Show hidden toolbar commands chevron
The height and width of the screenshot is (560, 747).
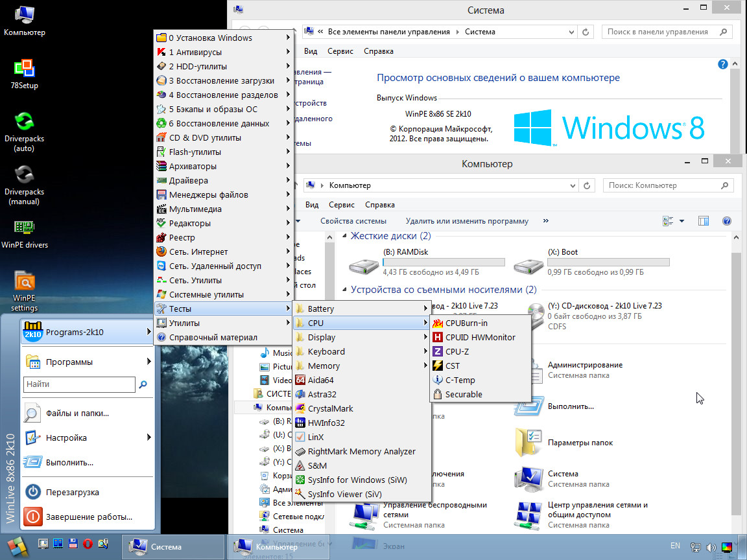545,221
